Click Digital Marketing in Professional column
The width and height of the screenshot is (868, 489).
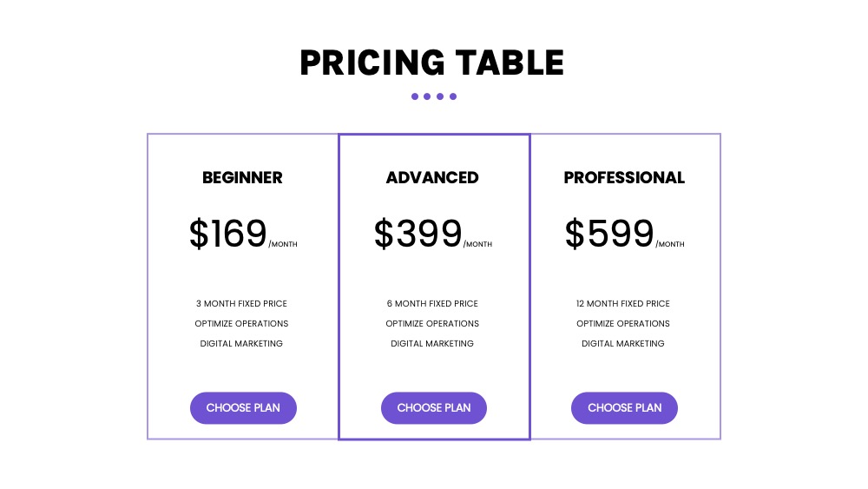click(x=622, y=343)
